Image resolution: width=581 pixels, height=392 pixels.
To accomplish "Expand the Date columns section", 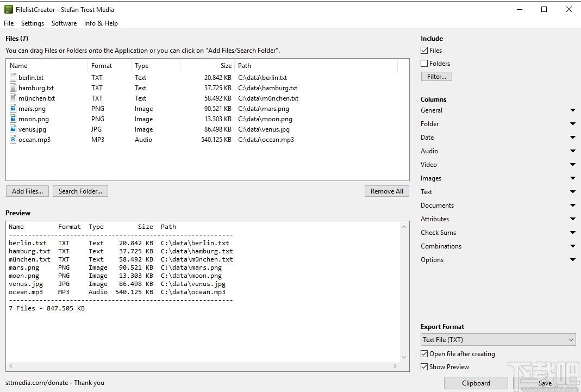I will [x=572, y=138].
